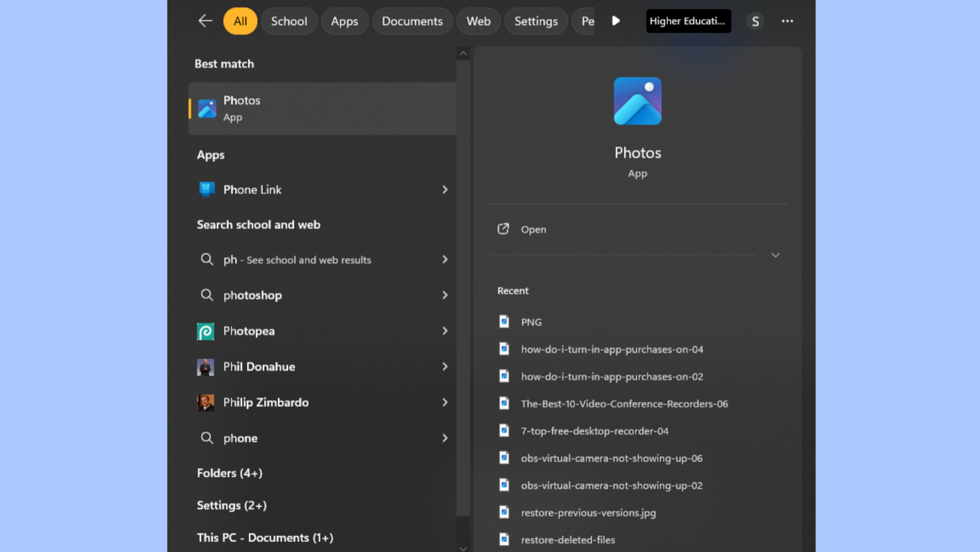Click file icon for restore-previous-versions.jpg
The height and width of the screenshot is (552, 980).
504,512
